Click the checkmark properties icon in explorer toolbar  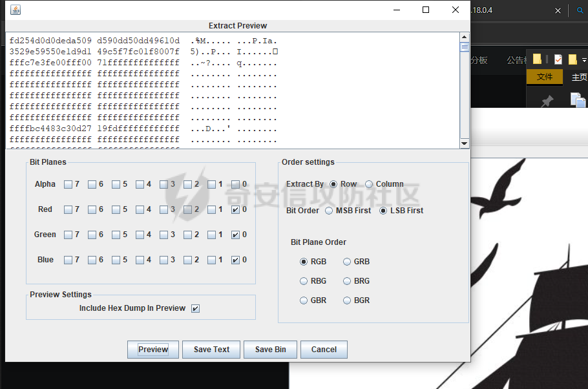(x=558, y=59)
